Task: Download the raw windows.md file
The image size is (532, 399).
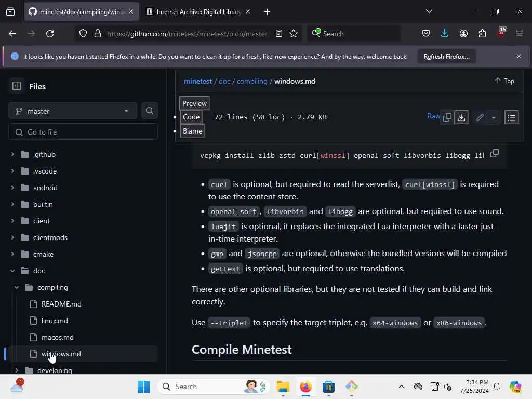Action: click(x=461, y=117)
